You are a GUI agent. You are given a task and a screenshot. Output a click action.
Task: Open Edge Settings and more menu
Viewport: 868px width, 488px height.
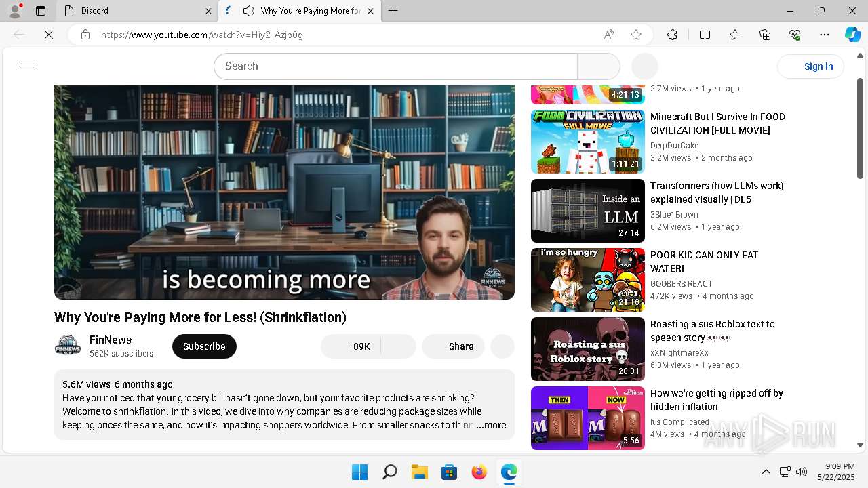coord(825,35)
